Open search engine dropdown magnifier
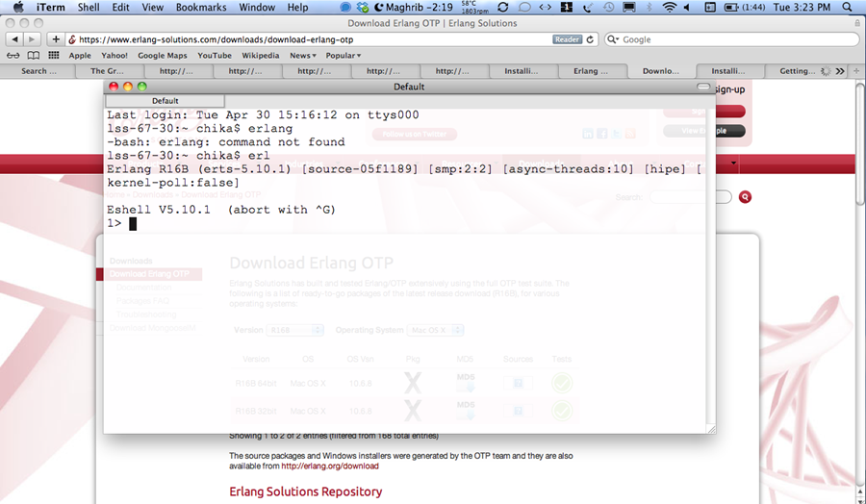Screen dimensions: 866x504 pyautogui.click(x=613, y=39)
